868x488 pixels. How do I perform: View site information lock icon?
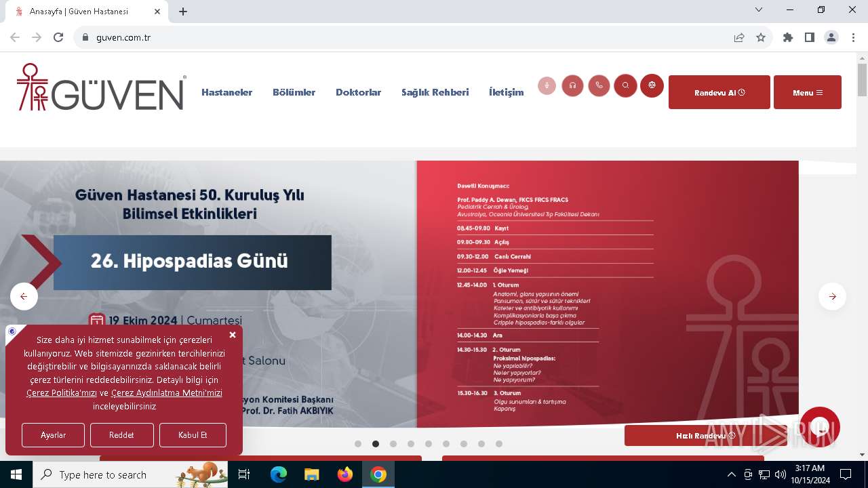tap(85, 37)
